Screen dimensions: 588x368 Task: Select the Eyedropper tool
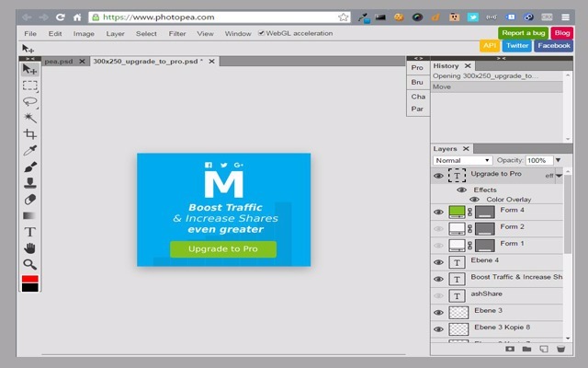[30, 151]
